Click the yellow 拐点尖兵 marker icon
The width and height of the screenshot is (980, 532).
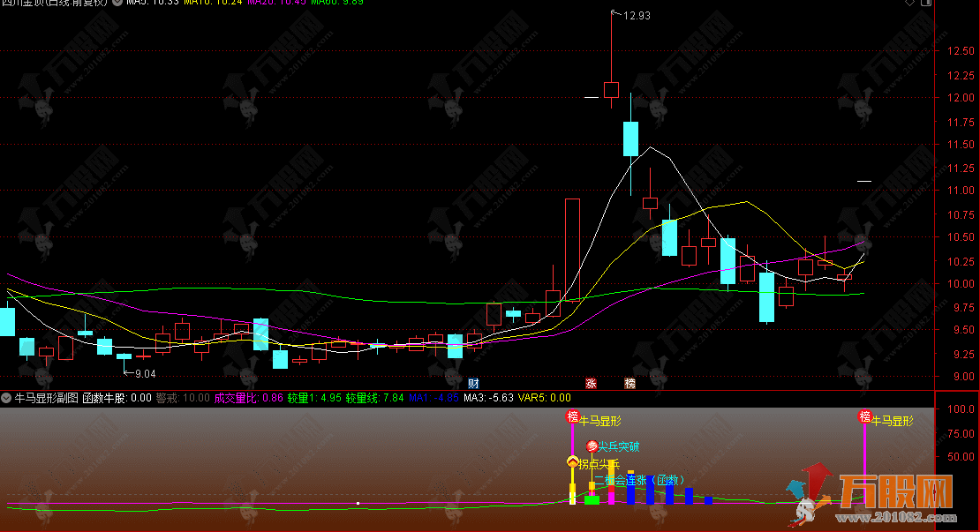572,462
